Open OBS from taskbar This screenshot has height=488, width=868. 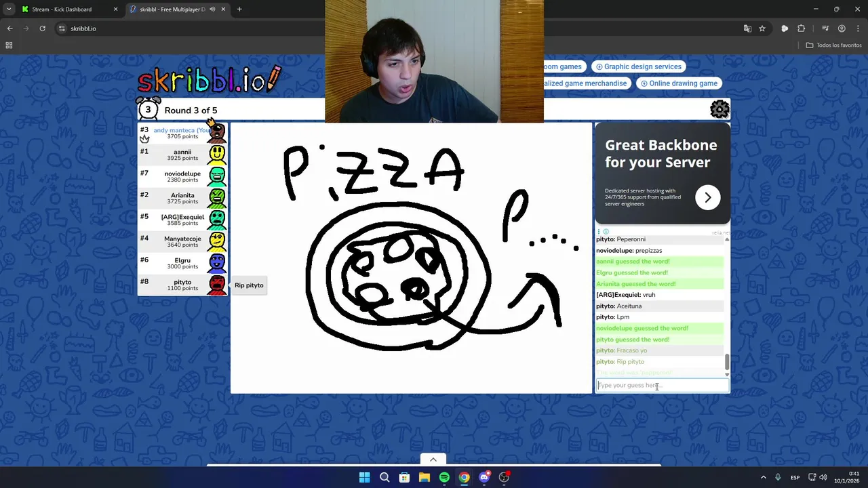pos(504,477)
